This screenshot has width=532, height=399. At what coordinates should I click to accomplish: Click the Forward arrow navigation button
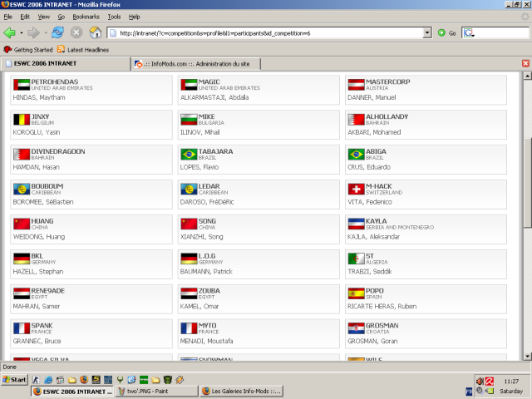coord(33,33)
